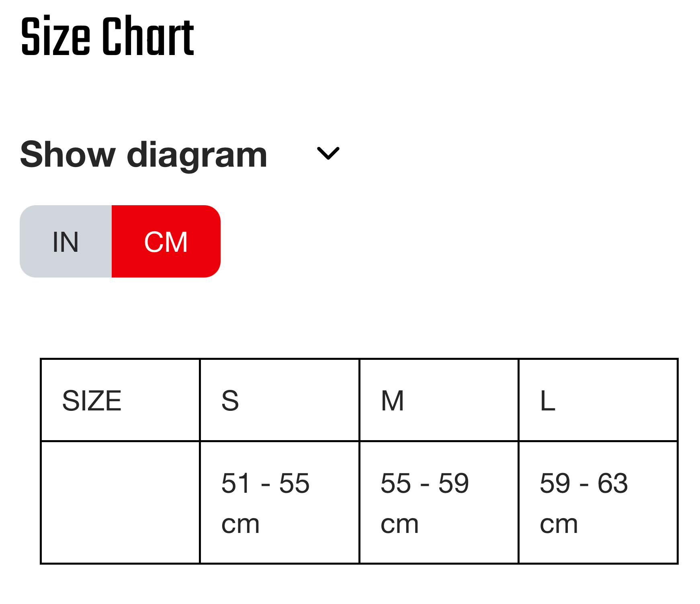Click the 55 - 59 measurement value
Screen dimensions: 700x604
pyautogui.click(x=424, y=483)
